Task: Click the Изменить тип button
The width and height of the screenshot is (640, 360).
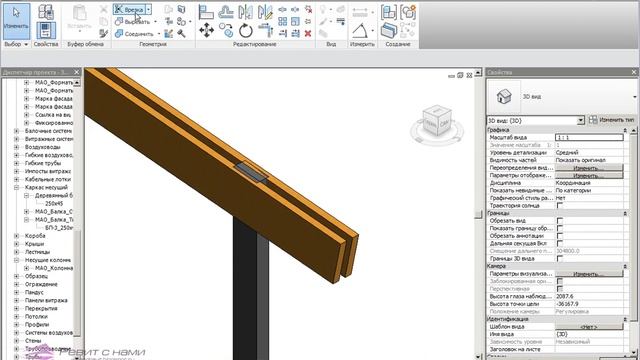Action: pyautogui.click(x=612, y=120)
